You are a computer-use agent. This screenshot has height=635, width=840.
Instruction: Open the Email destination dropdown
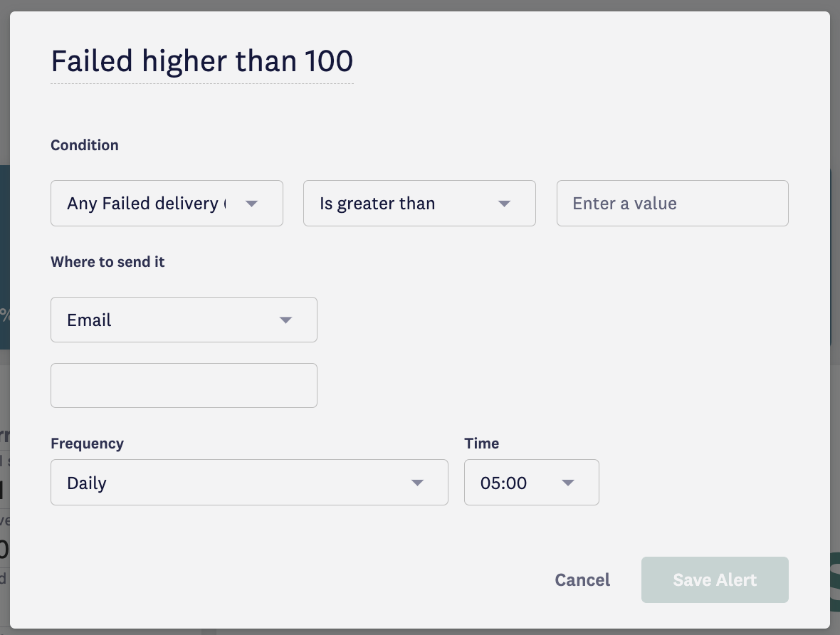(184, 320)
